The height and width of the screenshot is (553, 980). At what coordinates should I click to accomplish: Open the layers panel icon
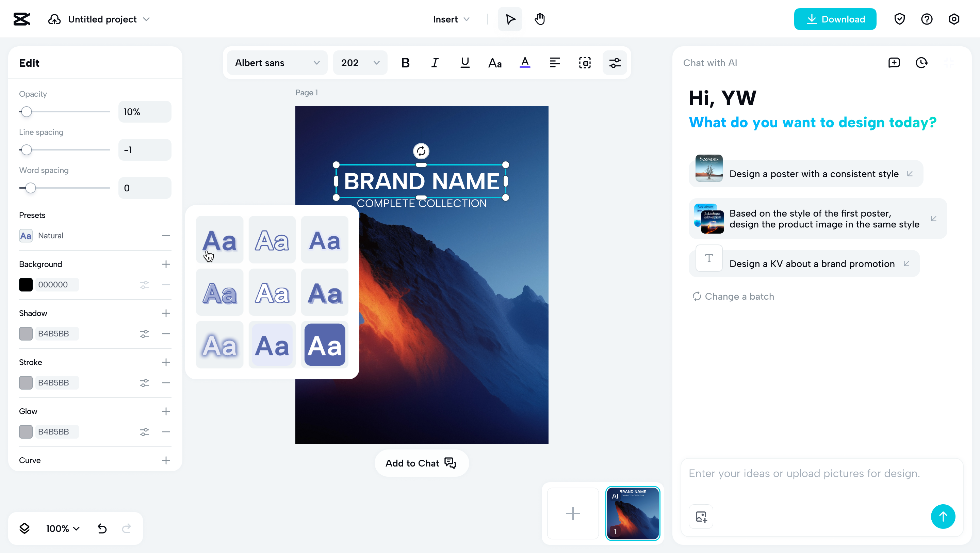[x=25, y=528]
